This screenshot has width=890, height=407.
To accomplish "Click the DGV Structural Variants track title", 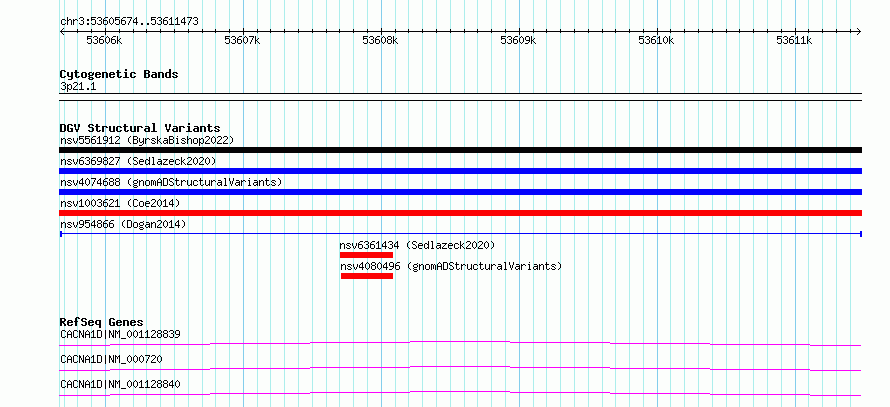I will click(140, 128).
